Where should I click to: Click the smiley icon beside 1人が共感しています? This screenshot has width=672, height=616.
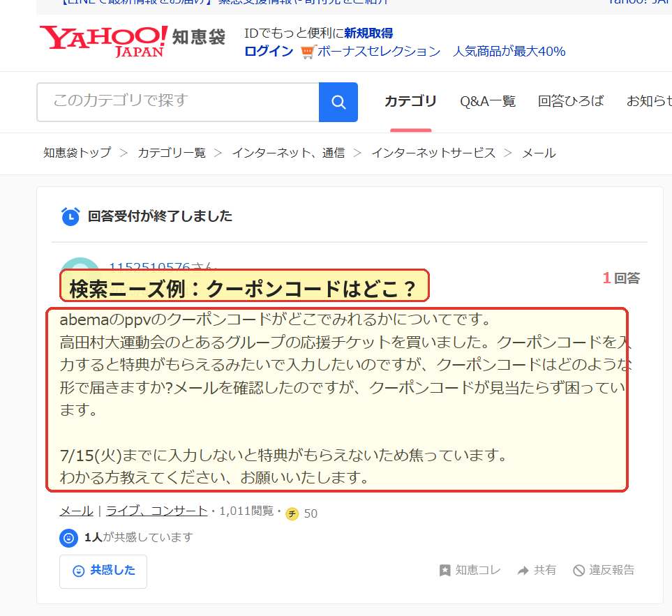(68, 538)
